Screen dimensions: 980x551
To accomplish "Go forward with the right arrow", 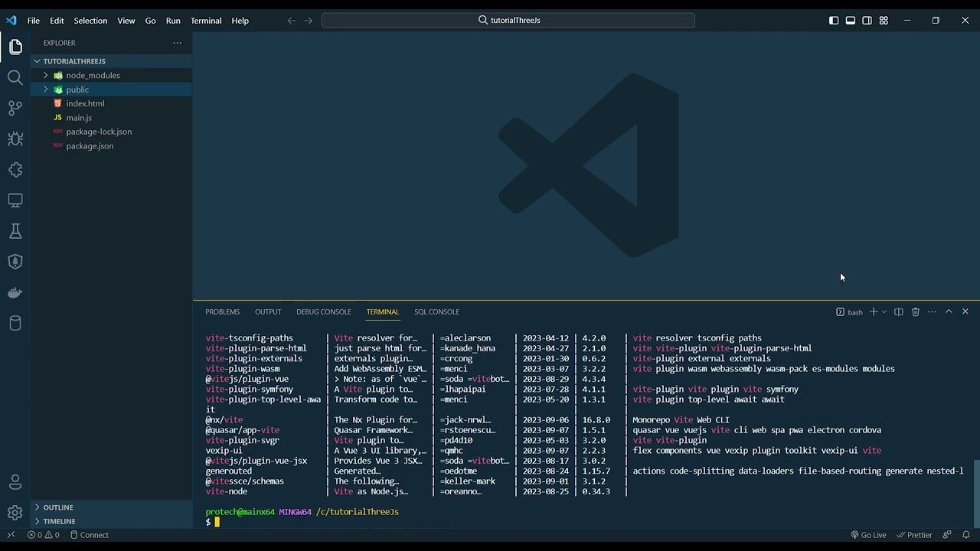I will pyautogui.click(x=309, y=21).
